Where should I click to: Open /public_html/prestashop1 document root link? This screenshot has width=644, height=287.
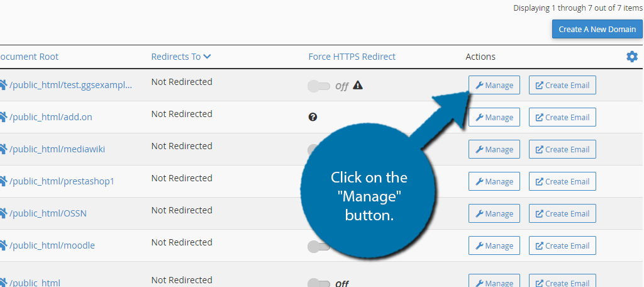(x=62, y=181)
